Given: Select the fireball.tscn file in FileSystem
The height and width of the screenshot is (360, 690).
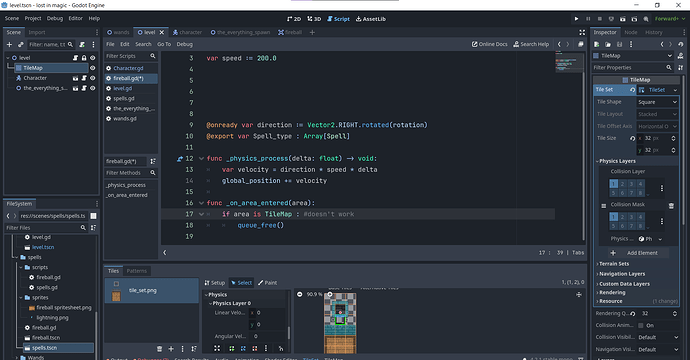Looking at the screenshot, I should pos(46,338).
